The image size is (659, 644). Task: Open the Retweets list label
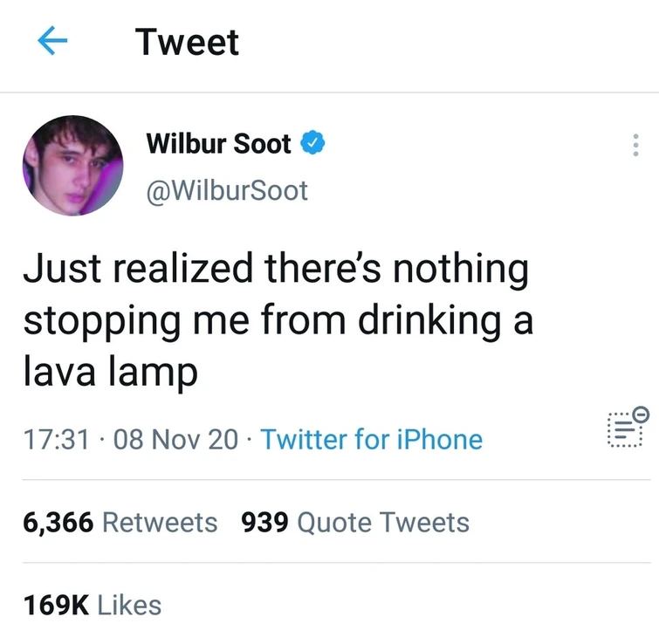(x=160, y=522)
